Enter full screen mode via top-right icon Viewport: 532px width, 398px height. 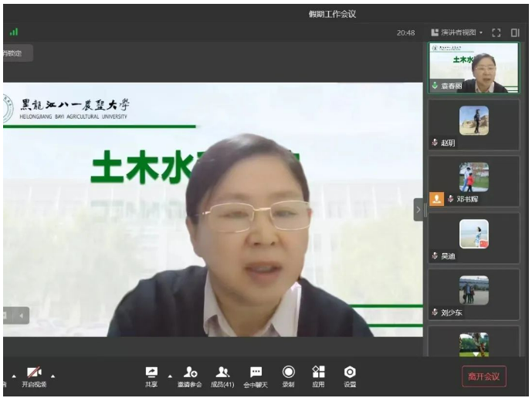click(496, 33)
